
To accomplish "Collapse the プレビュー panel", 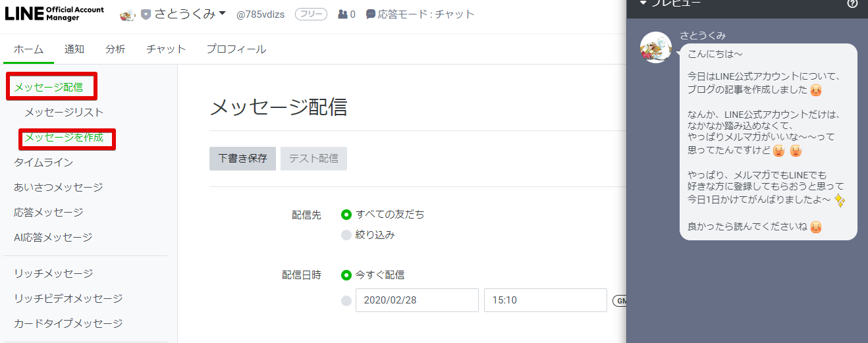I will tap(643, 3).
